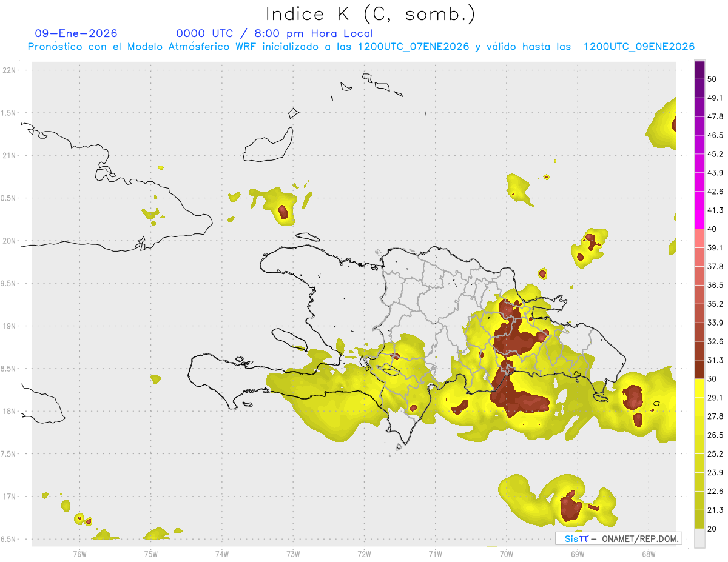Select the bright yellow swatch between 29.1 and 30
This screenshot has height=562, width=728.
(700, 388)
